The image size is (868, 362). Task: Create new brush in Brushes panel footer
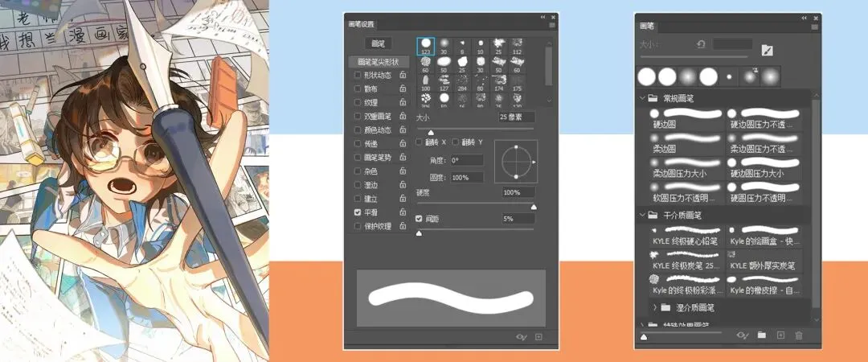coord(780,335)
